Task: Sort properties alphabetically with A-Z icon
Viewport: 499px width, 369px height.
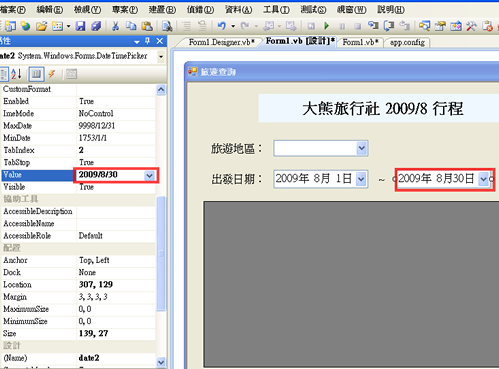Action: pyautogui.click(x=16, y=74)
